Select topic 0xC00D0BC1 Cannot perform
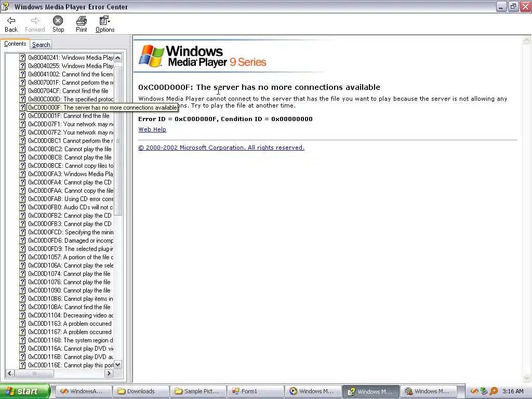Screen dimensions: 532x399 coord(71,141)
